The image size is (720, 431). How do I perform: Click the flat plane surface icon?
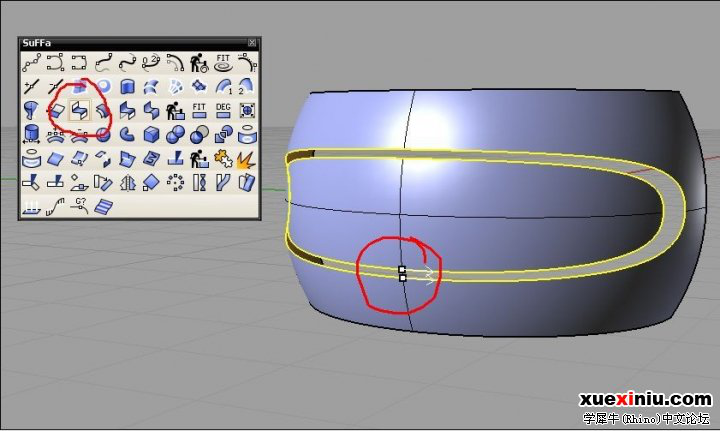pos(56,158)
